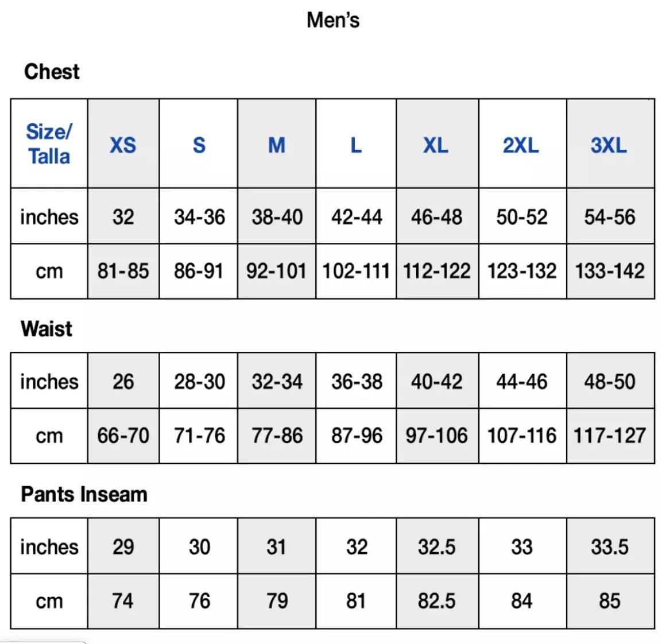Select the 3XL size header cell
The width and height of the screenshot is (666, 644).
tap(610, 143)
